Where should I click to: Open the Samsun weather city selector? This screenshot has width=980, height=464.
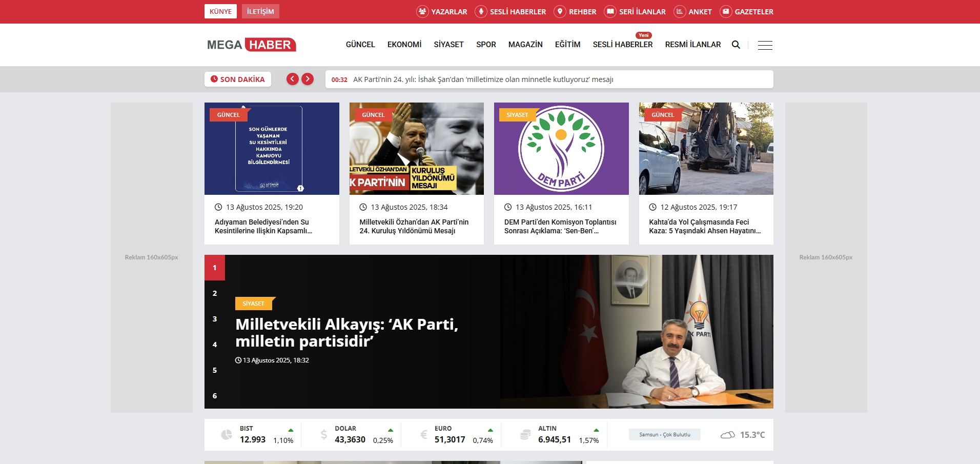[x=665, y=435]
